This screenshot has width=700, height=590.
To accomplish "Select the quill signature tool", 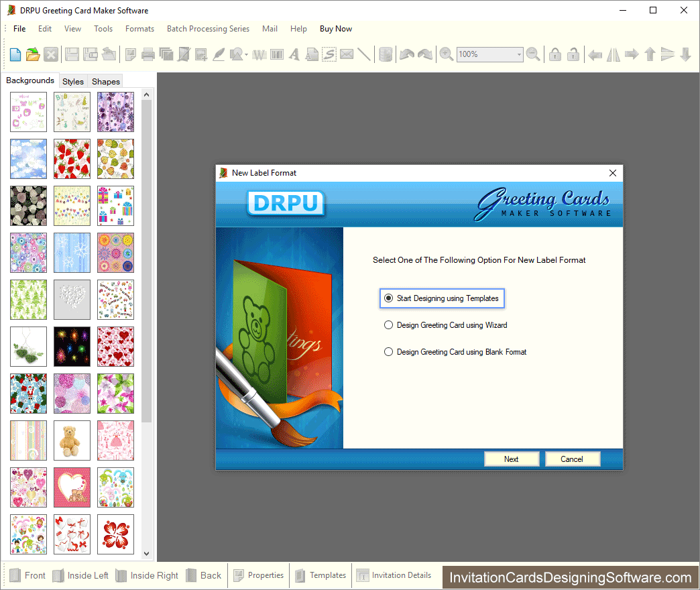I will click(x=219, y=54).
